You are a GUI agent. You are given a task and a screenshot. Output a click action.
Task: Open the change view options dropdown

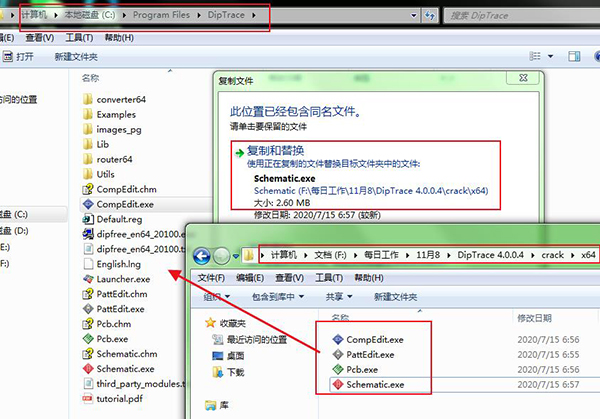[x=550, y=57]
